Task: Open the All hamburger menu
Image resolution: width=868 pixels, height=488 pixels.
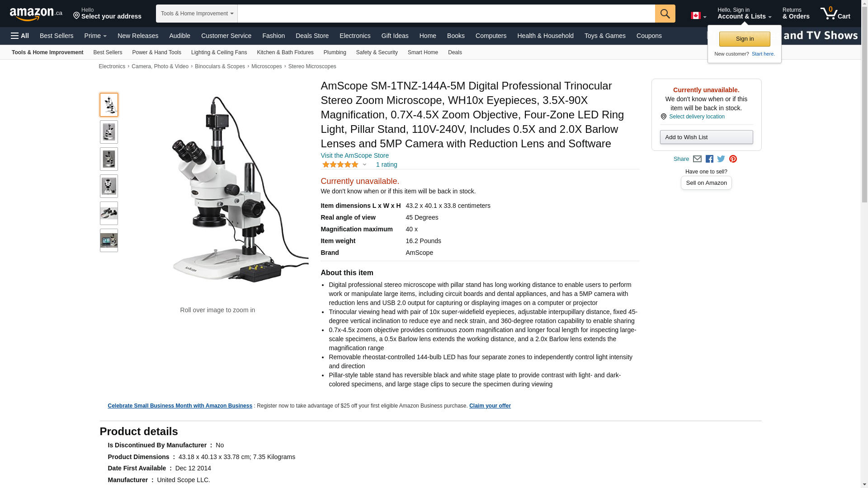Action: (20, 36)
